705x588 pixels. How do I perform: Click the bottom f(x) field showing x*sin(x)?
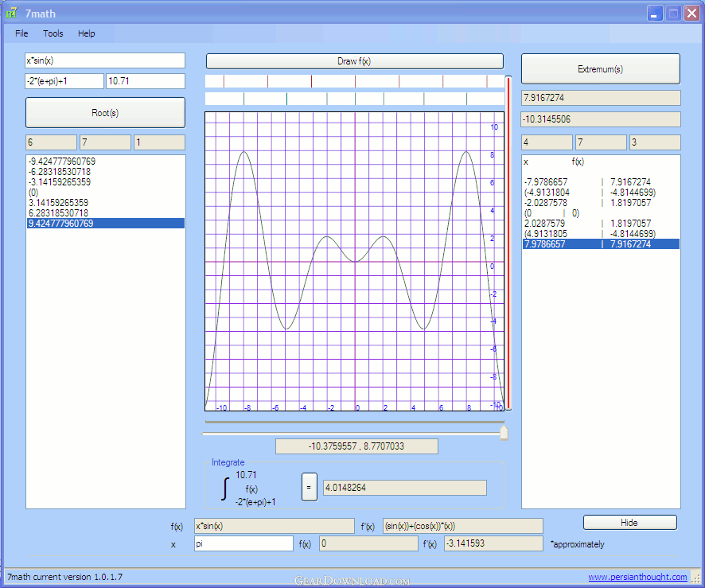[x=275, y=526]
